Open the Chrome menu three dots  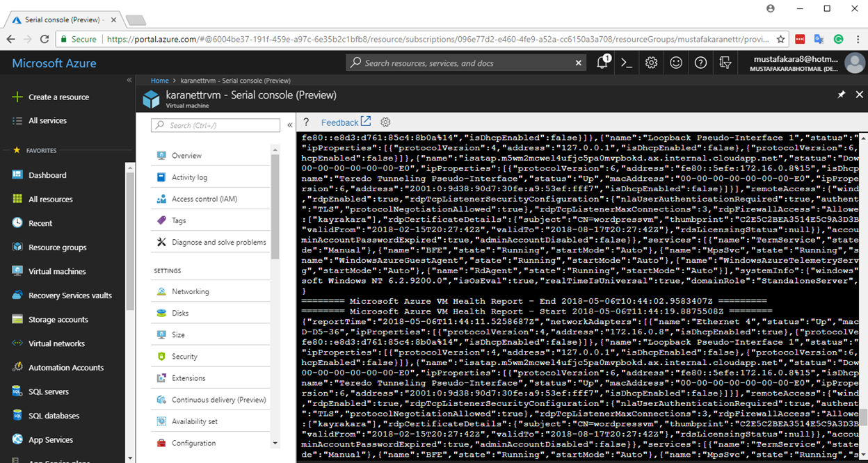click(x=857, y=40)
